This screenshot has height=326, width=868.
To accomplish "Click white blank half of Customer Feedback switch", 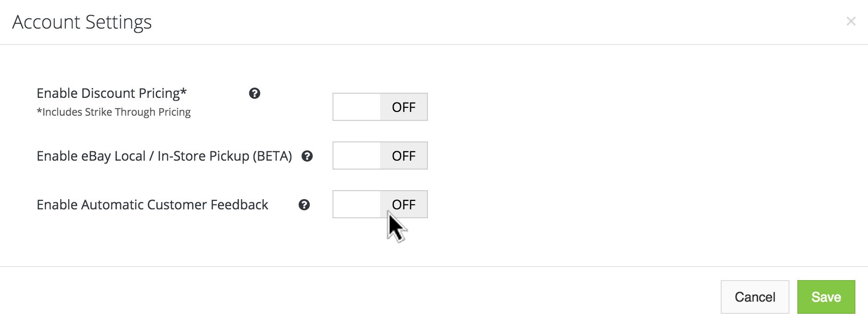I will tap(356, 204).
